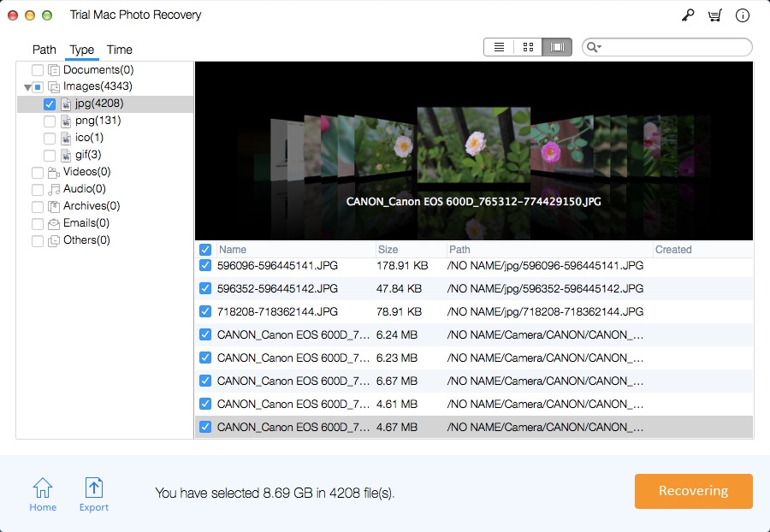Uncheck the jpg(4208) checkbox
770x532 pixels.
coord(50,103)
